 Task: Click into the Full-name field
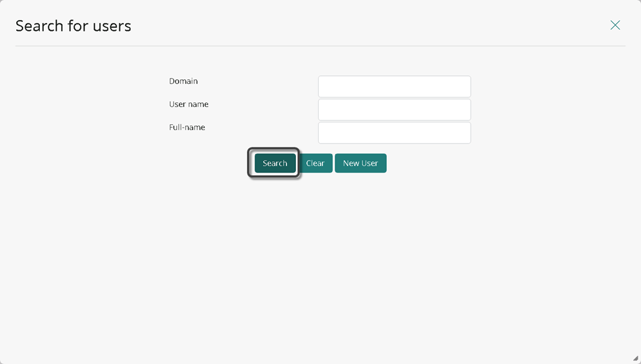[x=395, y=133]
